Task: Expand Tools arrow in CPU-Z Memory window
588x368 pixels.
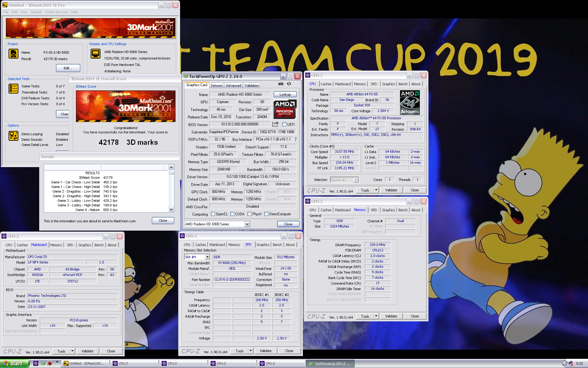Action: 376,316
